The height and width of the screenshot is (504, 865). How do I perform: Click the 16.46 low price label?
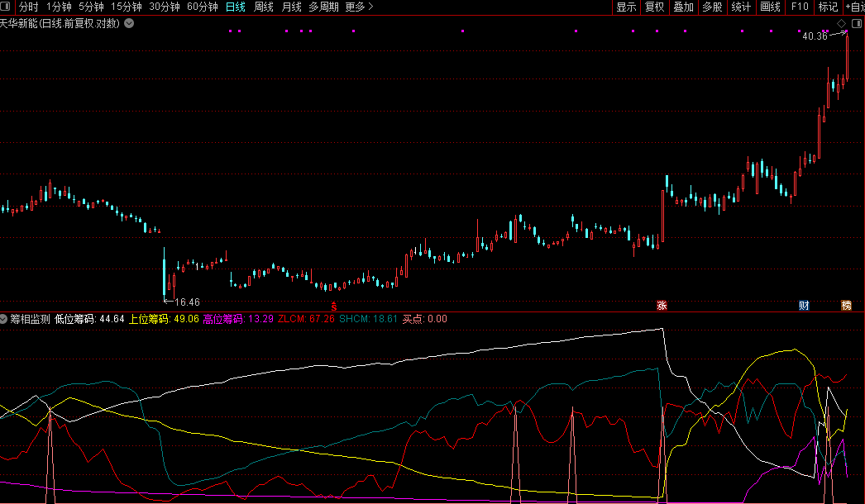[187, 302]
